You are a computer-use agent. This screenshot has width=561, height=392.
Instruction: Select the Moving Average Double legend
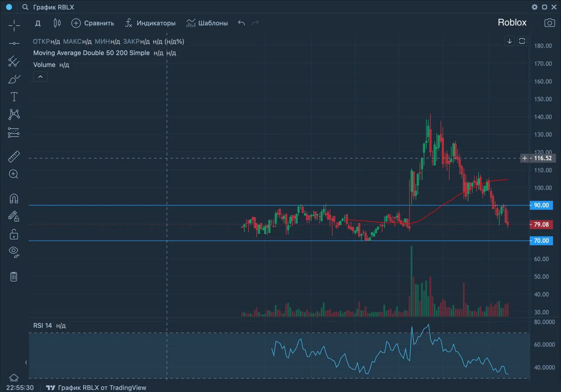92,53
